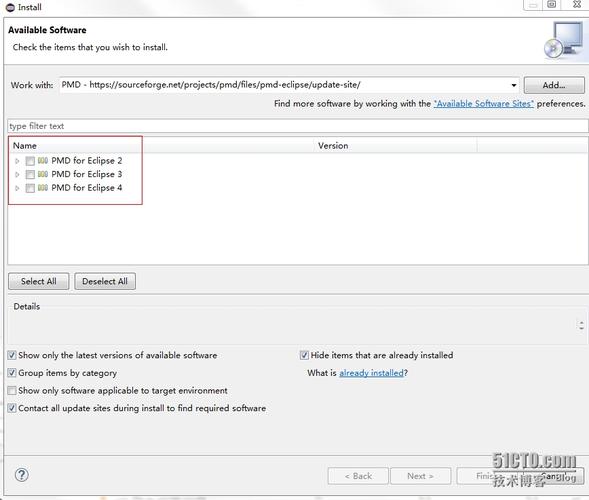Click the help question mark icon
Viewport: 589px width, 500px height.
[x=21, y=475]
